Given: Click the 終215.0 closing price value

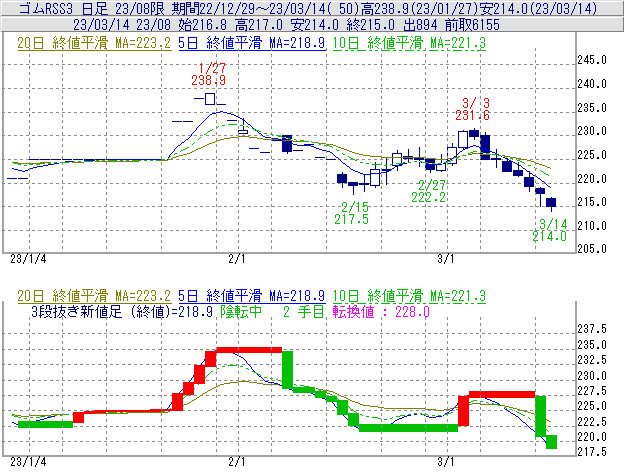Looking at the screenshot, I should [370, 25].
